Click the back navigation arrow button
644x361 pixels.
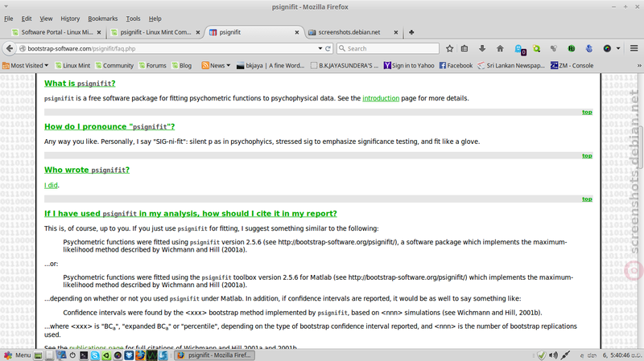pyautogui.click(x=9, y=48)
